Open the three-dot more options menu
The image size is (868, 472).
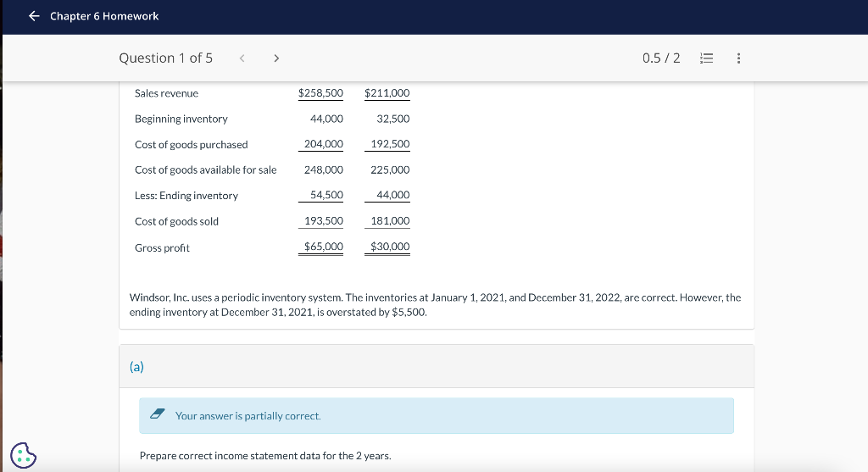(x=738, y=58)
